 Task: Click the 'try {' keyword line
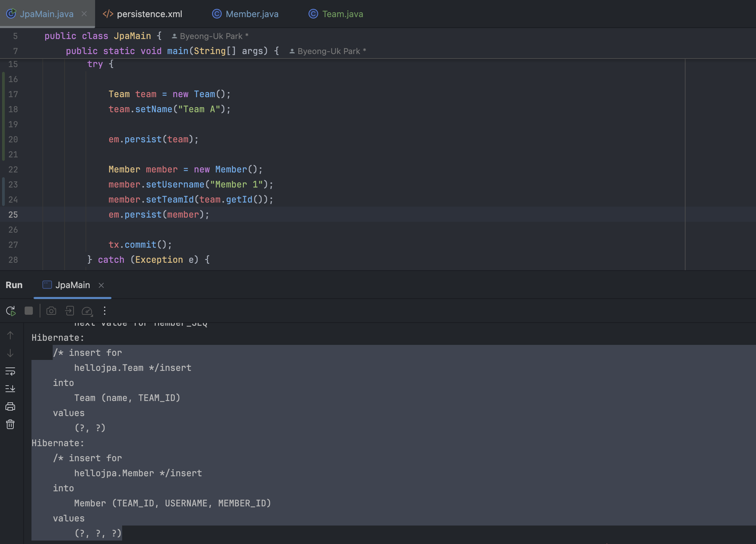coord(100,64)
